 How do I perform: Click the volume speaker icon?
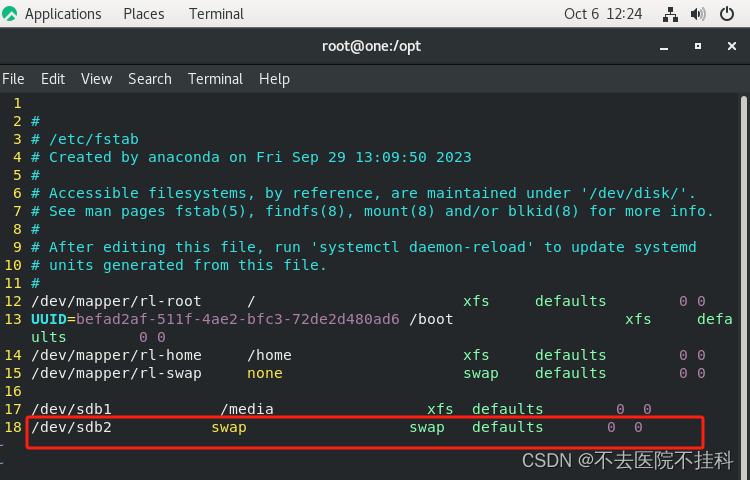click(x=698, y=14)
